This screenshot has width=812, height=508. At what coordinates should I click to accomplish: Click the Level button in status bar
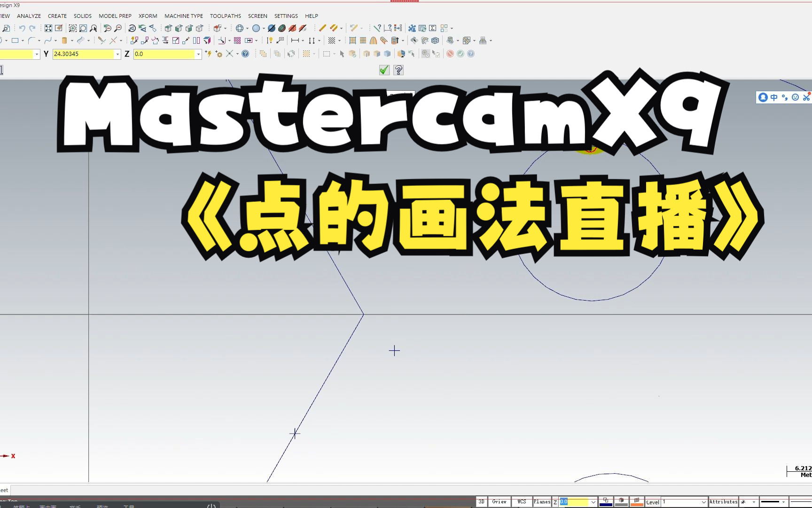(653, 502)
